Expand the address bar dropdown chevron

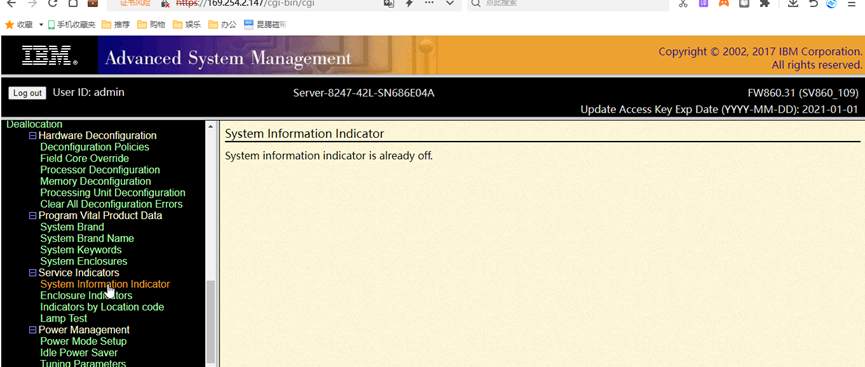click(x=450, y=3)
